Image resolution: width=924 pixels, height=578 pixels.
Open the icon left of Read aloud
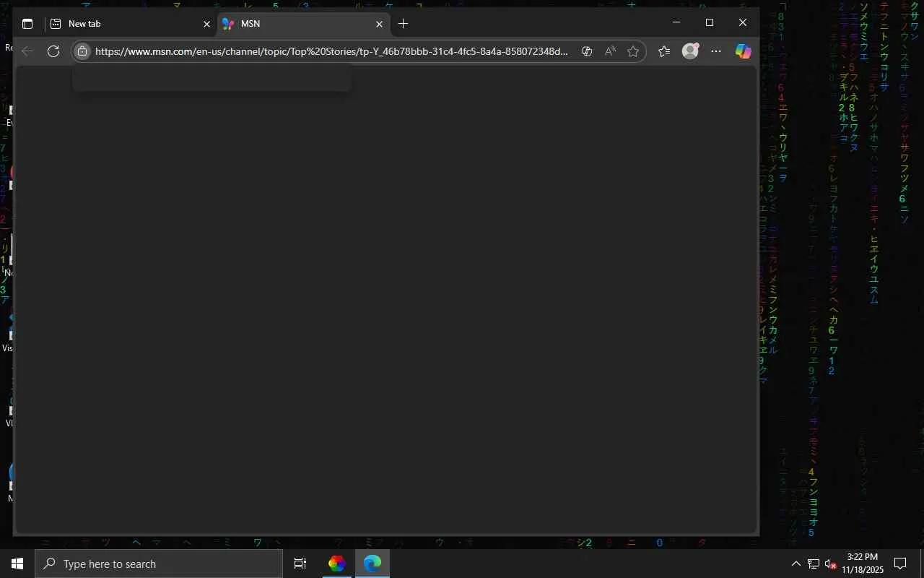[x=587, y=51]
